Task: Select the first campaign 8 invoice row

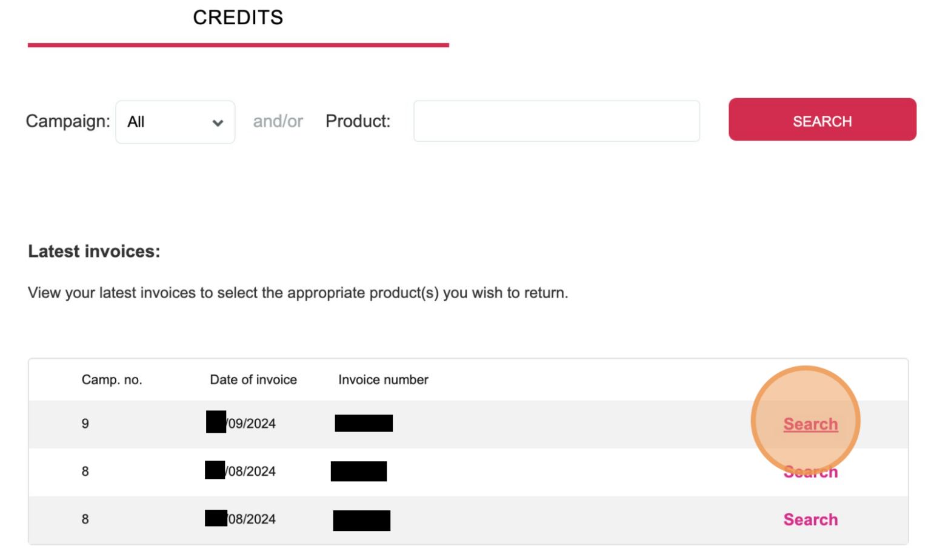Action: (x=424, y=472)
